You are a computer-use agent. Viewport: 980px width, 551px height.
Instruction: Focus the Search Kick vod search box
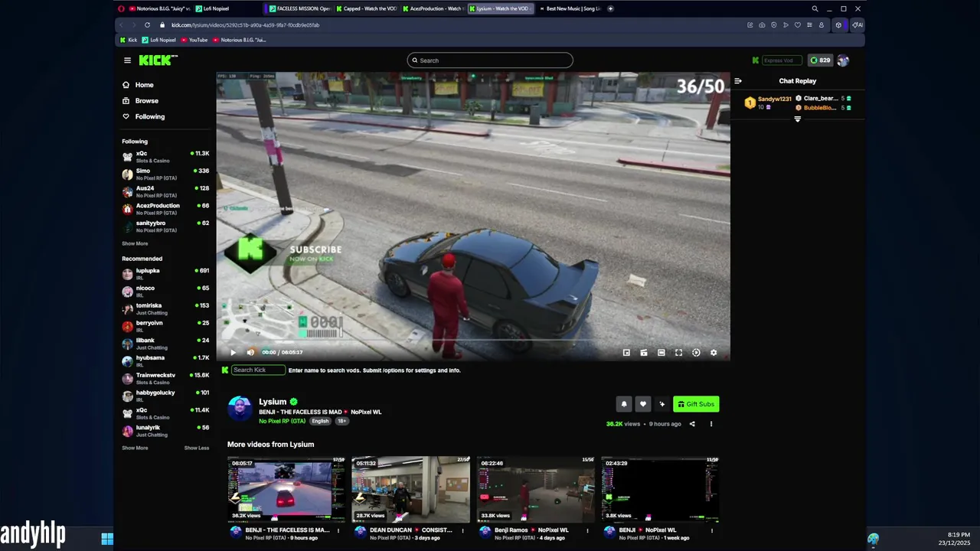(x=259, y=370)
